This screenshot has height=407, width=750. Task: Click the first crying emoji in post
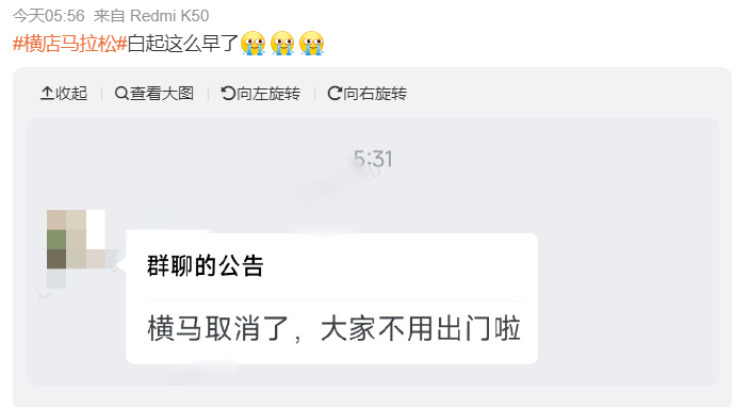[253, 43]
